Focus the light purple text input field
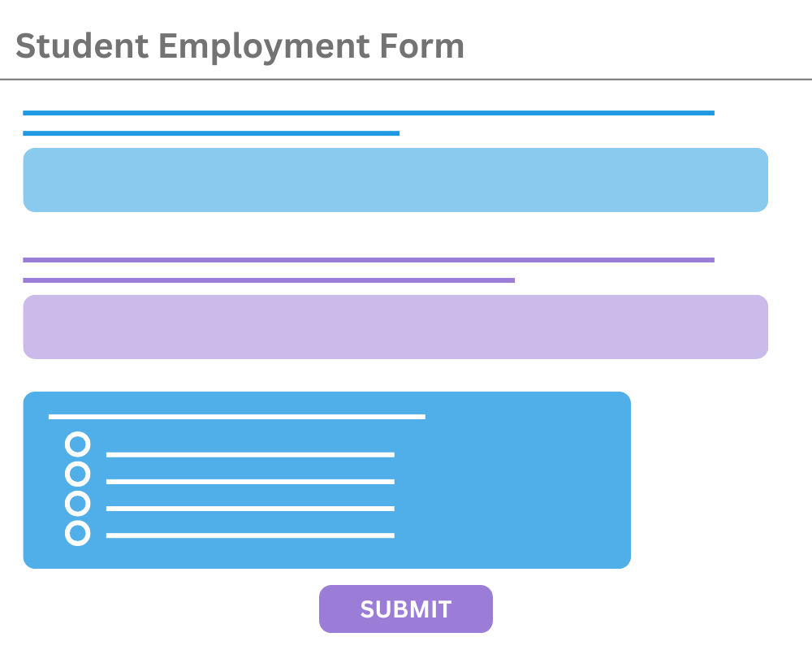The width and height of the screenshot is (812, 650). (395, 327)
